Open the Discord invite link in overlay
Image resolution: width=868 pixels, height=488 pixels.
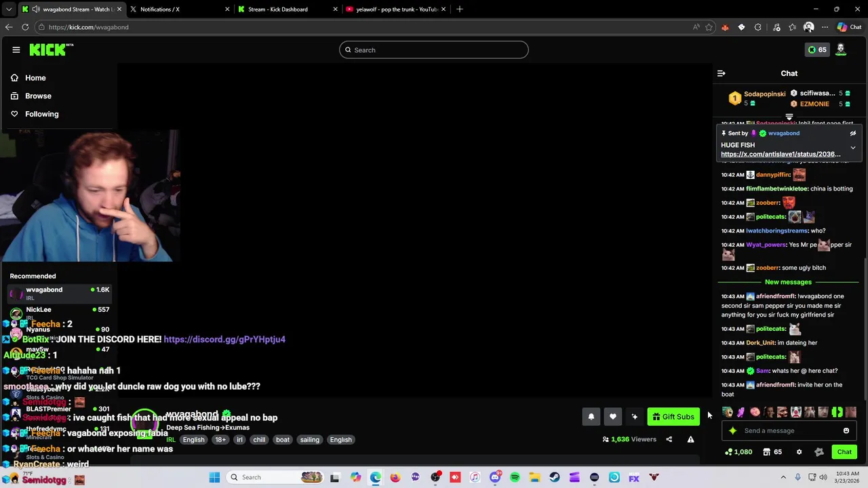224,339
